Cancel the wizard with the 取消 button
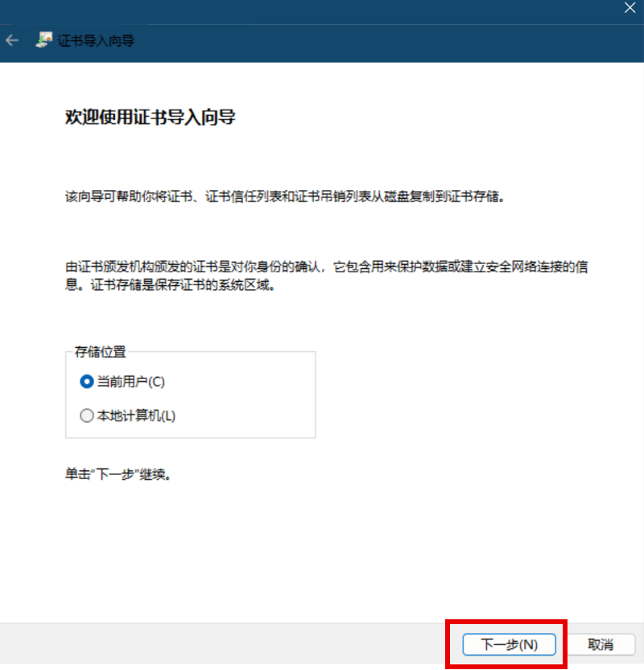Image resolution: width=644 pixels, height=670 pixels. [601, 644]
